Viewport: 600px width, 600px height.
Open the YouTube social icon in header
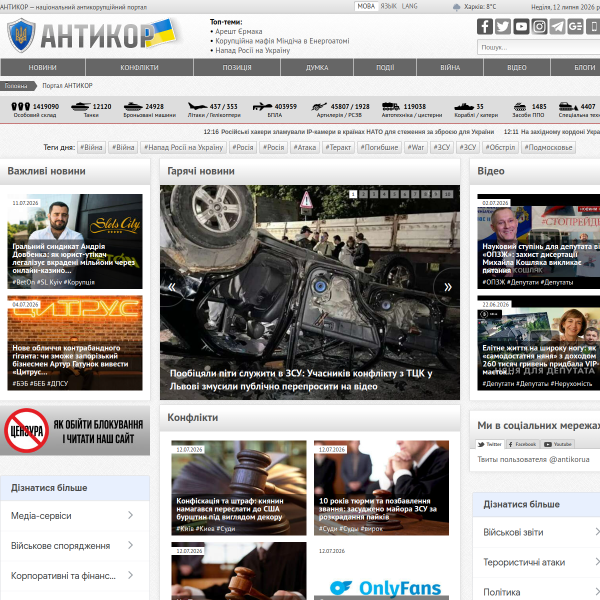(x=521, y=26)
